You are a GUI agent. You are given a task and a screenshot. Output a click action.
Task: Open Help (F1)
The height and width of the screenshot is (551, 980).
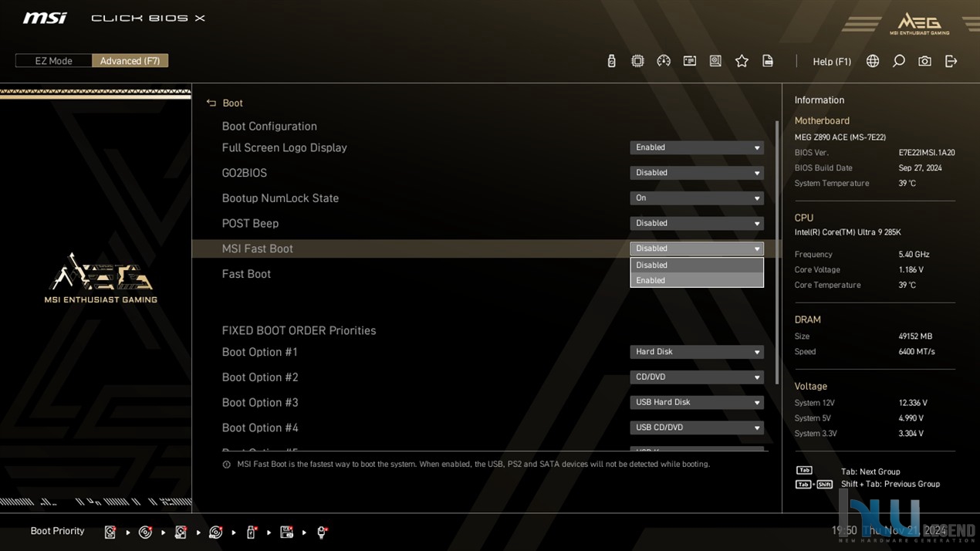tap(832, 62)
